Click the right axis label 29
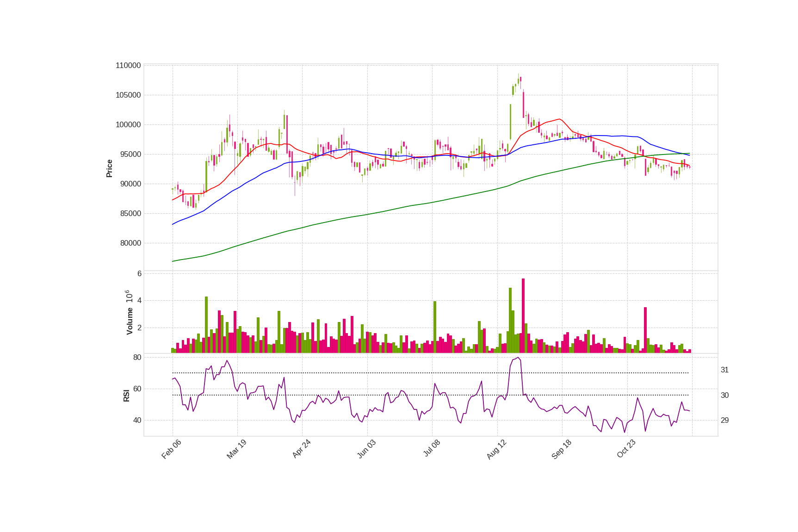Viewport: 798px width, 532px height. [x=724, y=421]
